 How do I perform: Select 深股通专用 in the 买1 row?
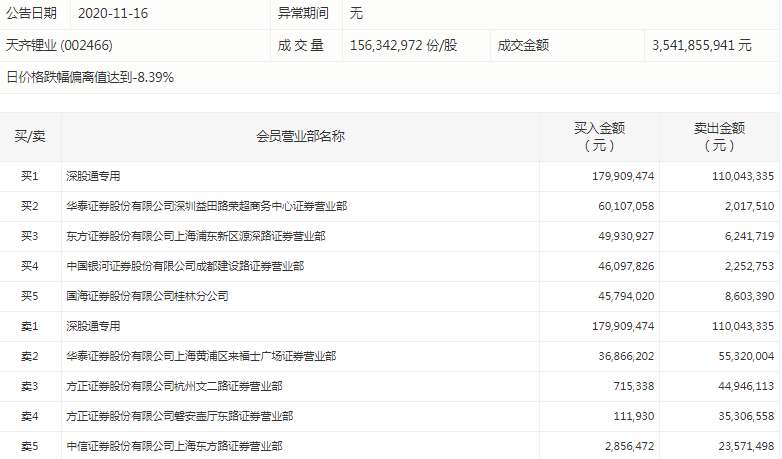[93, 176]
